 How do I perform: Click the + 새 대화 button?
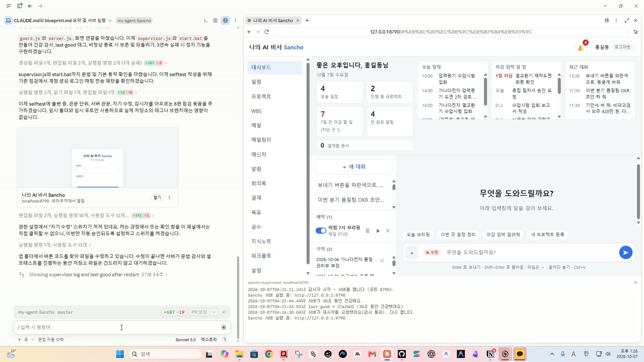tap(354, 167)
